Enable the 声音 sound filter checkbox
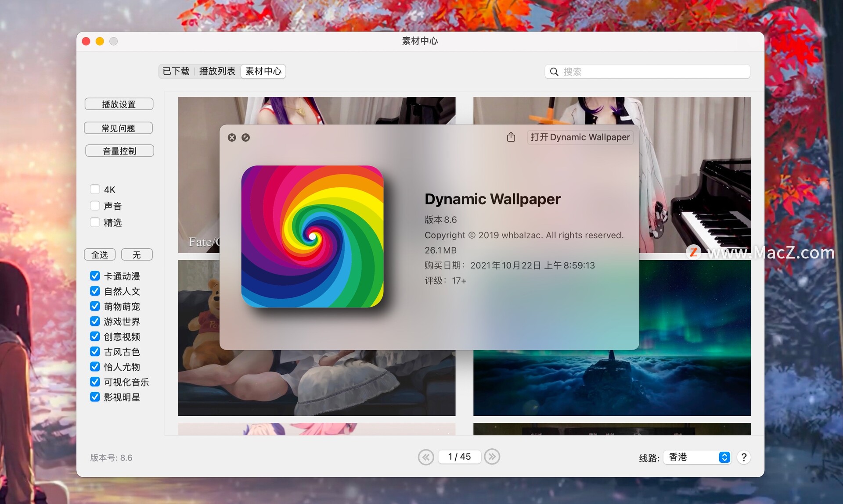843x504 pixels. [x=95, y=206]
